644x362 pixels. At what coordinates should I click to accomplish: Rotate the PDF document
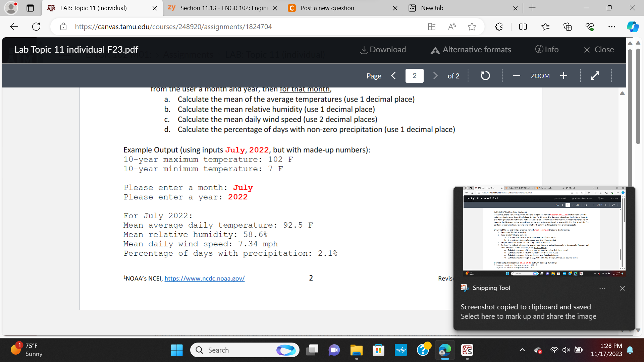click(485, 76)
